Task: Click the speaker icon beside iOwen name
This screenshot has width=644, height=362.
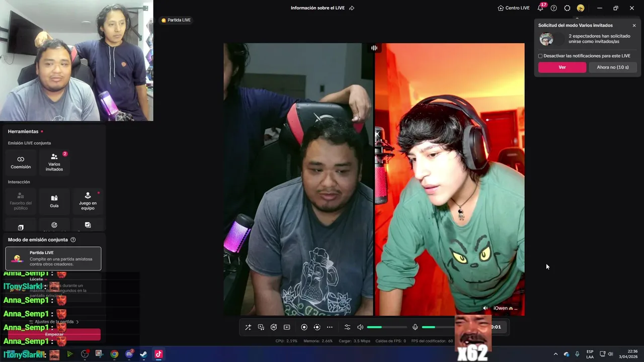Action: click(485, 308)
